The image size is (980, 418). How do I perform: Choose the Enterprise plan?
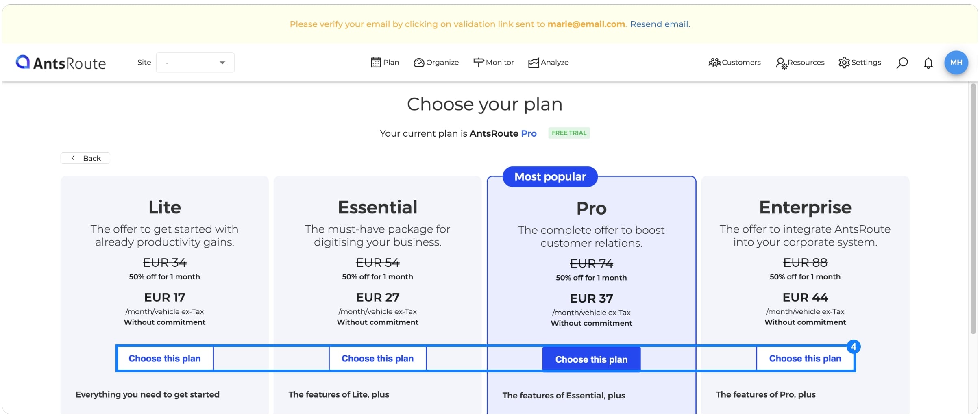coord(805,358)
